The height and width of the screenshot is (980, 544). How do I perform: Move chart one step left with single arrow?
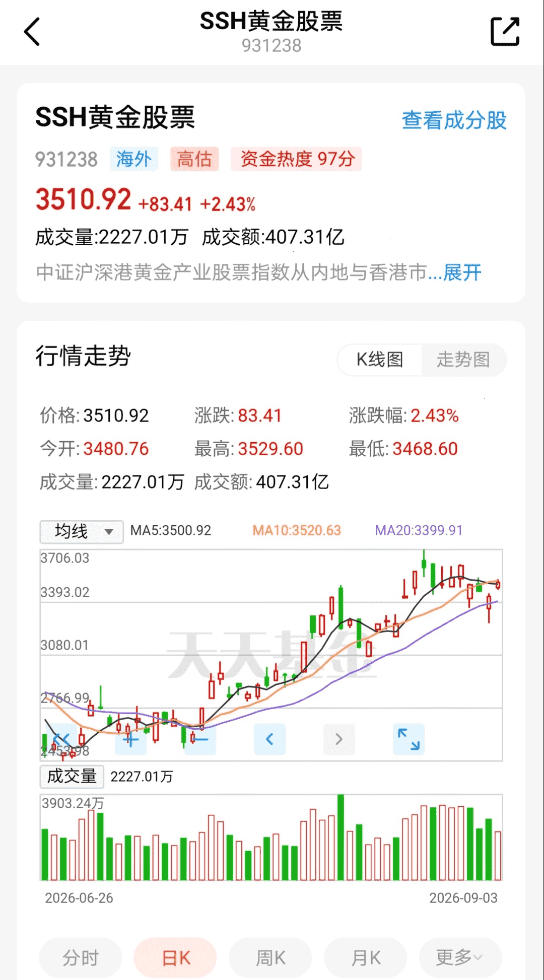(x=270, y=739)
